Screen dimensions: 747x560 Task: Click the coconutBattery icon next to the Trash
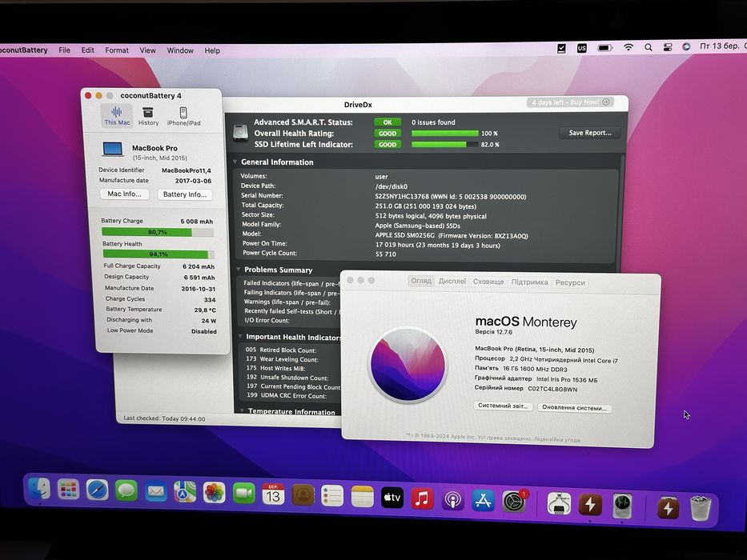(668, 508)
